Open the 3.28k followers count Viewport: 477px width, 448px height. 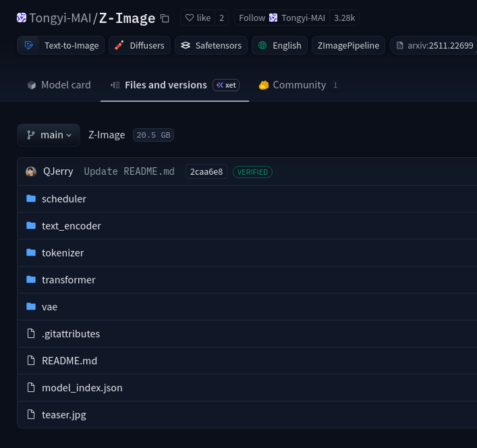pyautogui.click(x=344, y=18)
